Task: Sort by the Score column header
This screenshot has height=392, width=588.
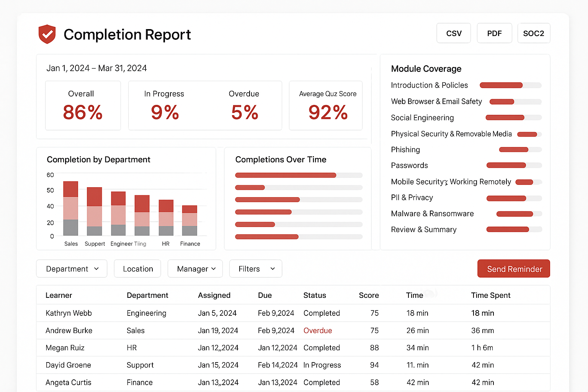Action: pos(369,295)
